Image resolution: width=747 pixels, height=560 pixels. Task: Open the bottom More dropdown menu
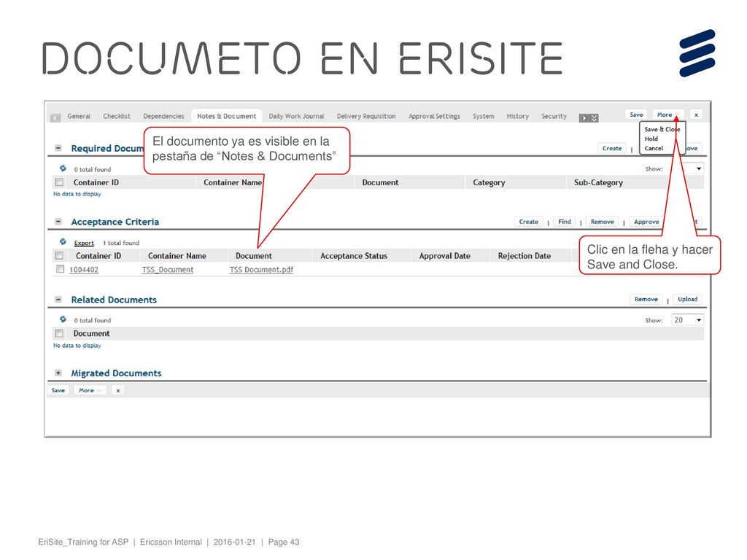point(90,390)
